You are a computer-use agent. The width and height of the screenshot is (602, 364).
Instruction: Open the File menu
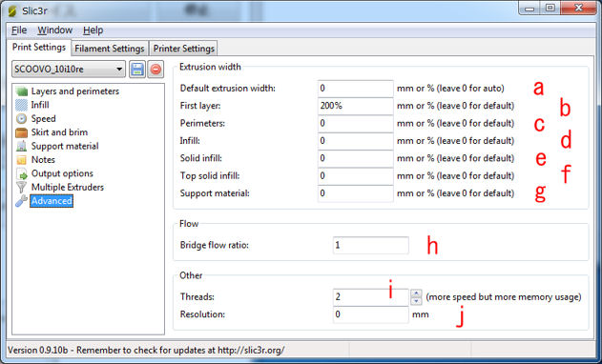click(19, 30)
